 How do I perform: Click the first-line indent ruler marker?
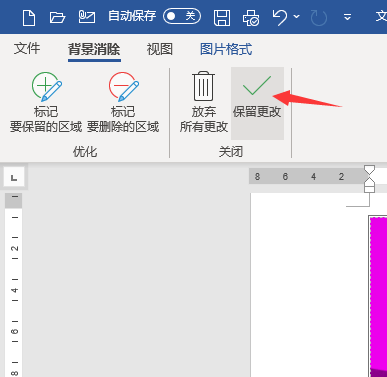point(369,169)
